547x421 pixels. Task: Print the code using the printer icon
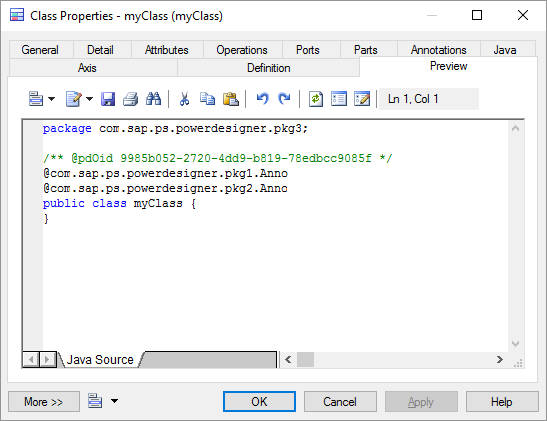coord(130,99)
